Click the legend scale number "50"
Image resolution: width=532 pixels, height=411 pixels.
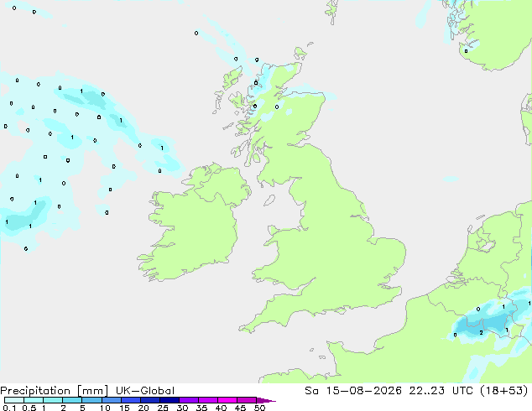point(259,408)
